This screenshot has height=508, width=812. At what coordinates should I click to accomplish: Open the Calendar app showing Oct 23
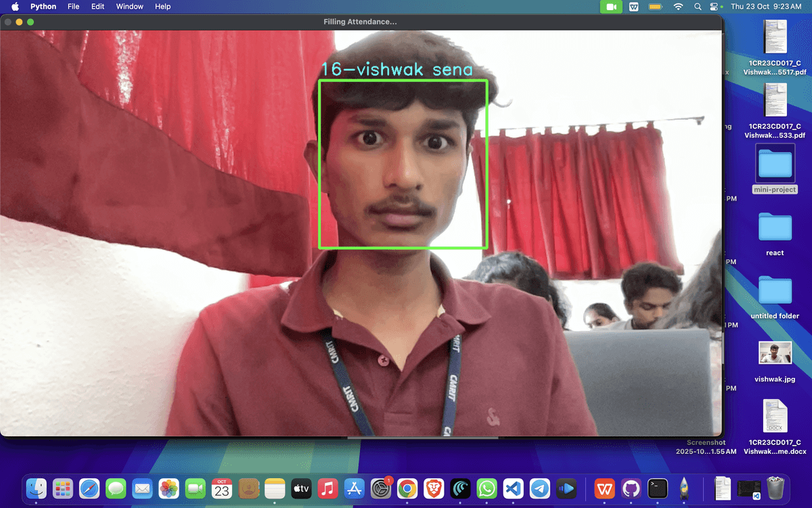(221, 488)
